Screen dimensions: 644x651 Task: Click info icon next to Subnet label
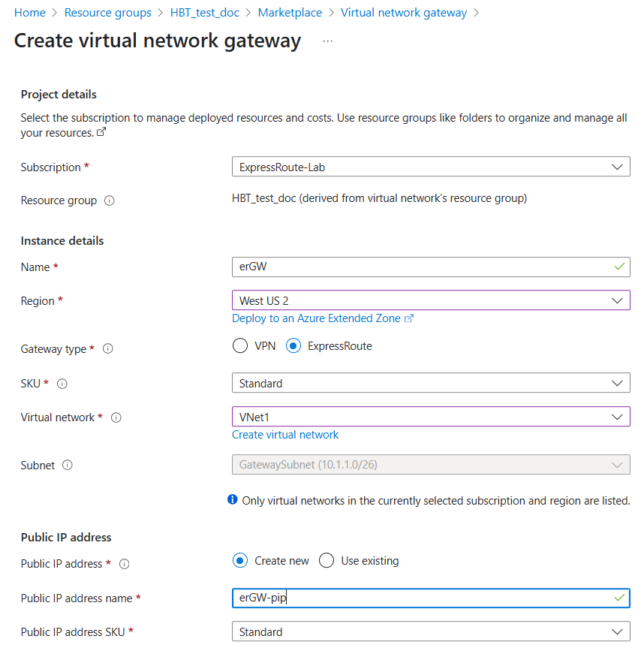point(68,466)
